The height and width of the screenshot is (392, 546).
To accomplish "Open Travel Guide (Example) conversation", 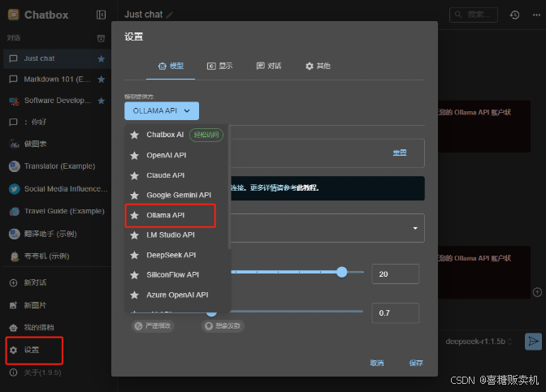I will (x=57, y=211).
